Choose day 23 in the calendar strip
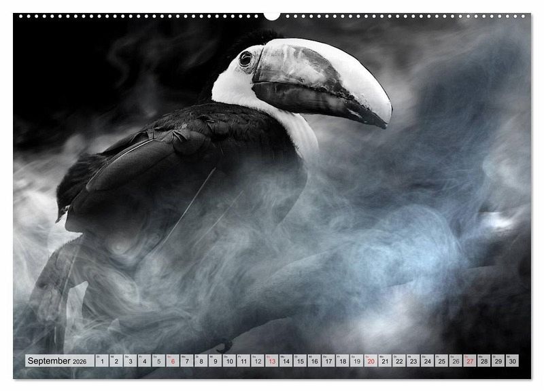 (413, 361)
